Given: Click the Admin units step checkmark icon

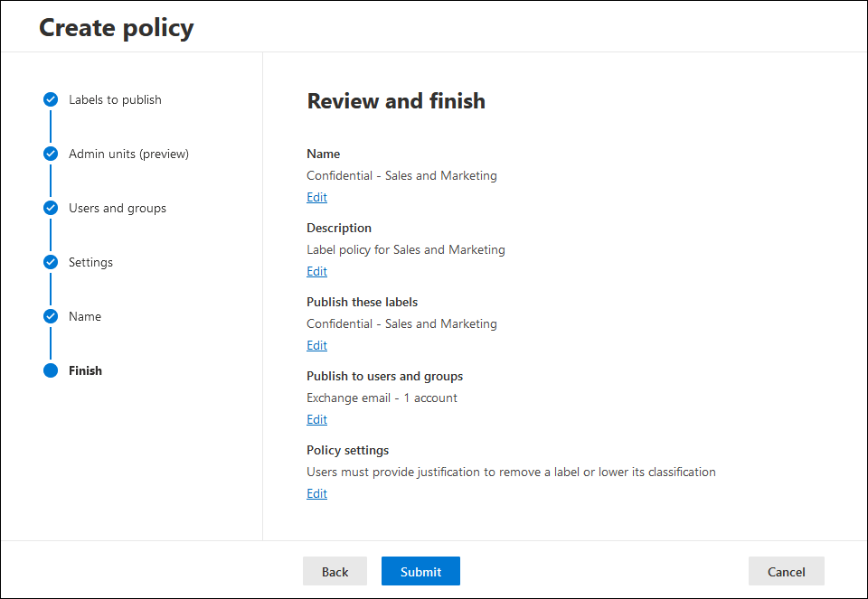Looking at the screenshot, I should (51, 154).
